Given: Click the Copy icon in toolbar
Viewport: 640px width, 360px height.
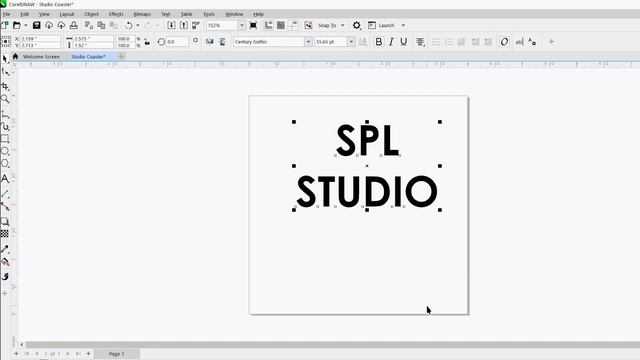Looking at the screenshot, I should [x=101, y=25].
